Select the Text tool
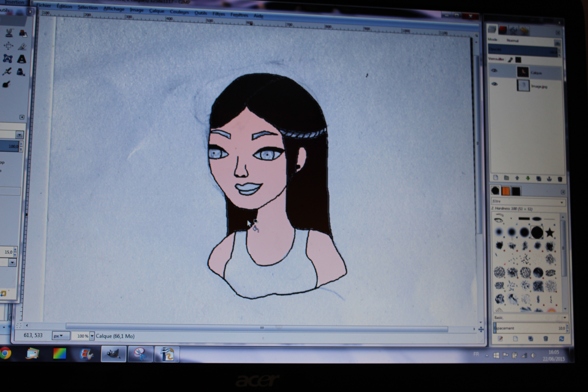 [22, 59]
